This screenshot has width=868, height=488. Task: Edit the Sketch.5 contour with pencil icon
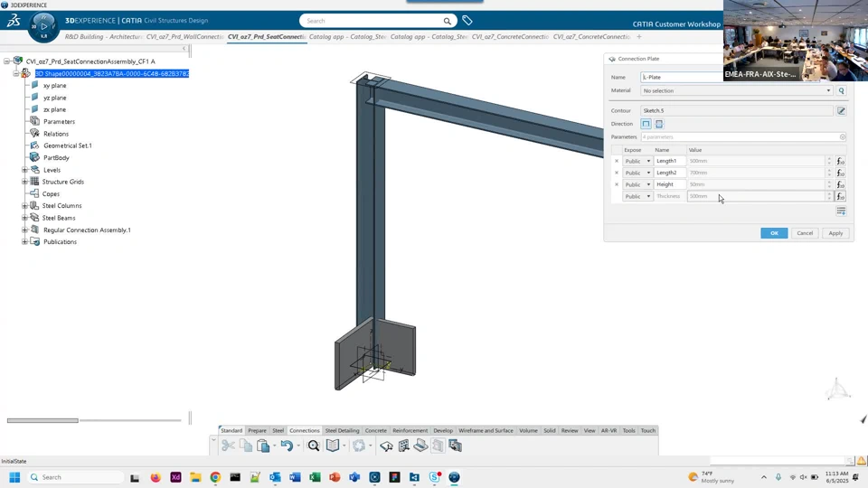(x=842, y=110)
